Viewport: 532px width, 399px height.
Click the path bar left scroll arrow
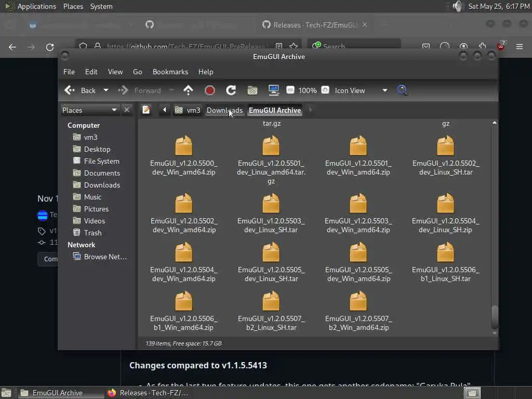(165, 110)
